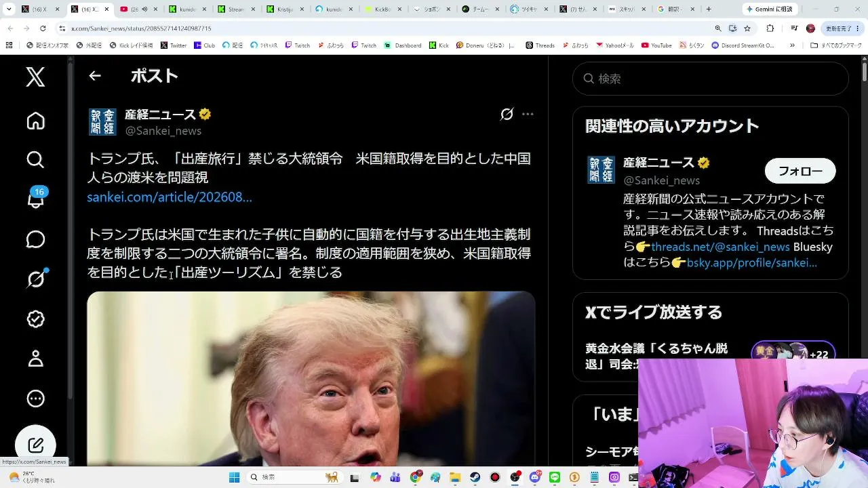
Task: Open the Kick レイド候補 bookmark
Action: (131, 45)
